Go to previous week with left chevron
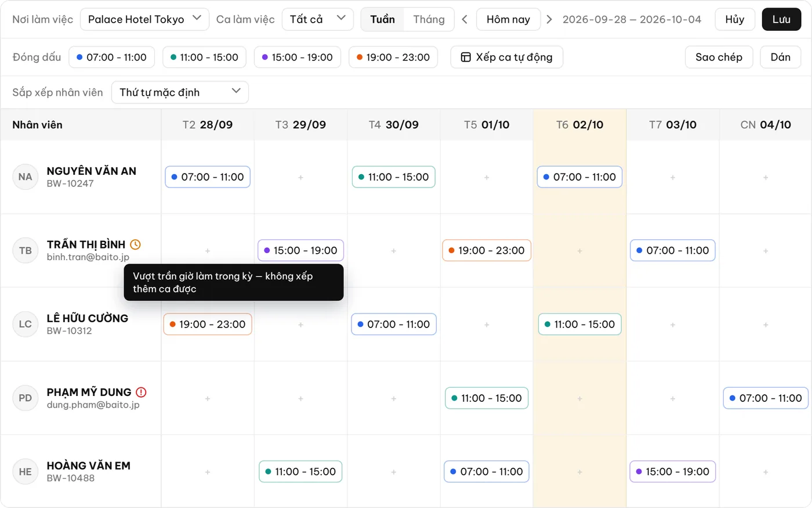Image resolution: width=812 pixels, height=508 pixels. coord(465,19)
